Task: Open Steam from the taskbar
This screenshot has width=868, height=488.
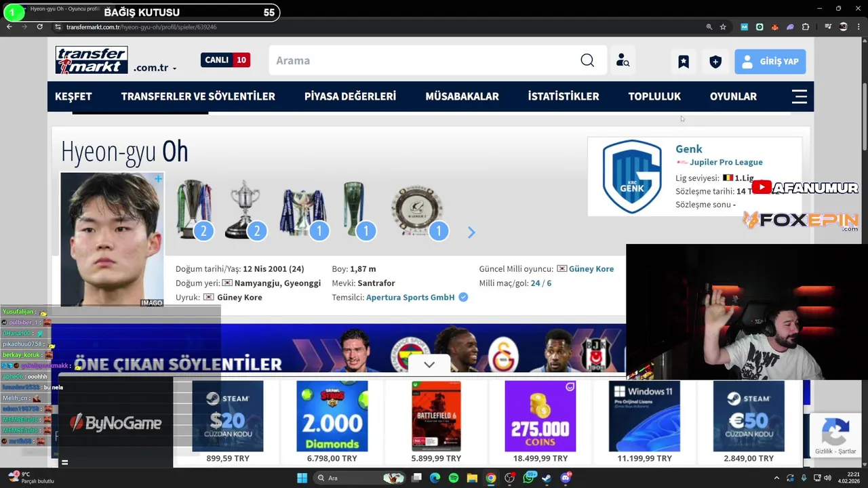Action: coord(547,478)
